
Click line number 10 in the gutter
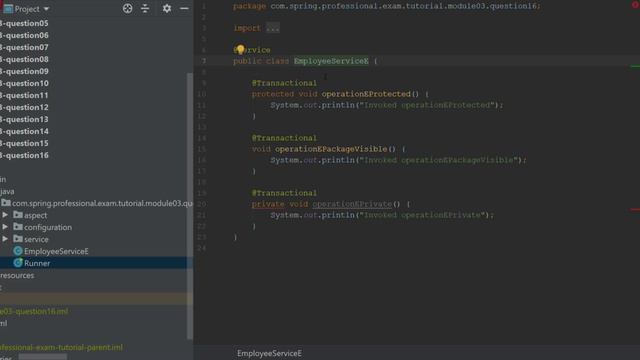202,94
